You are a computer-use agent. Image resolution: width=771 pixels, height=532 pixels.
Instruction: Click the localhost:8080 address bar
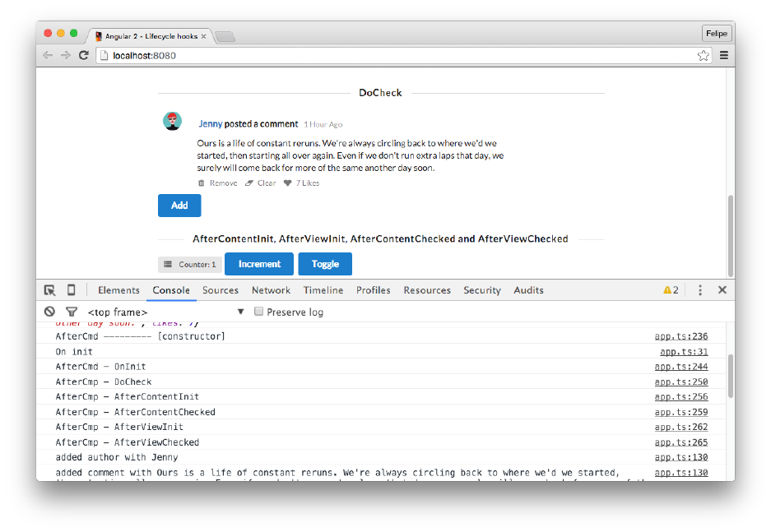tap(395, 55)
